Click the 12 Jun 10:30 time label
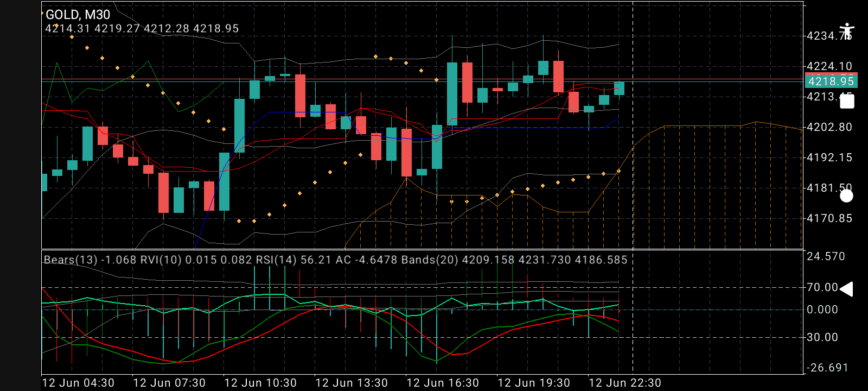Screen dimensions: 868x391 tap(260, 383)
